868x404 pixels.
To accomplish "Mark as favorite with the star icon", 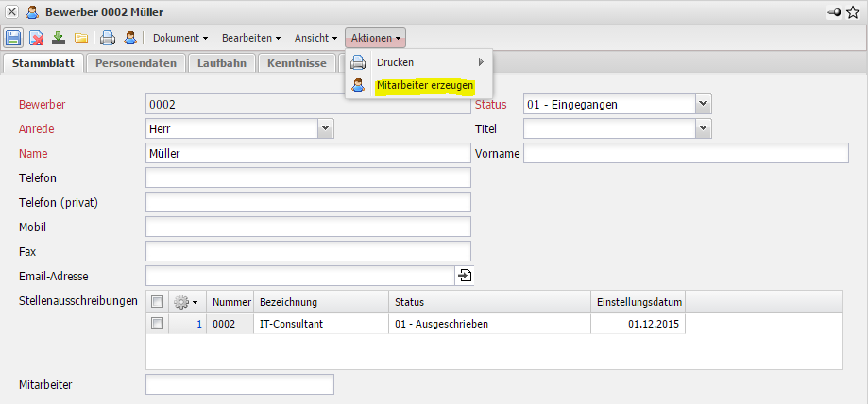I will (x=854, y=12).
